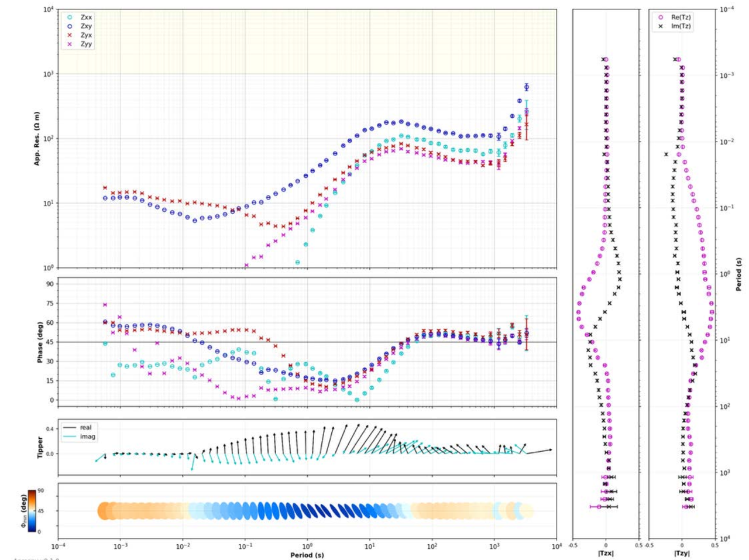The image size is (749, 560).
Task: Click the yellow shaded band above 10³ resistivity
Action: coord(307,41)
